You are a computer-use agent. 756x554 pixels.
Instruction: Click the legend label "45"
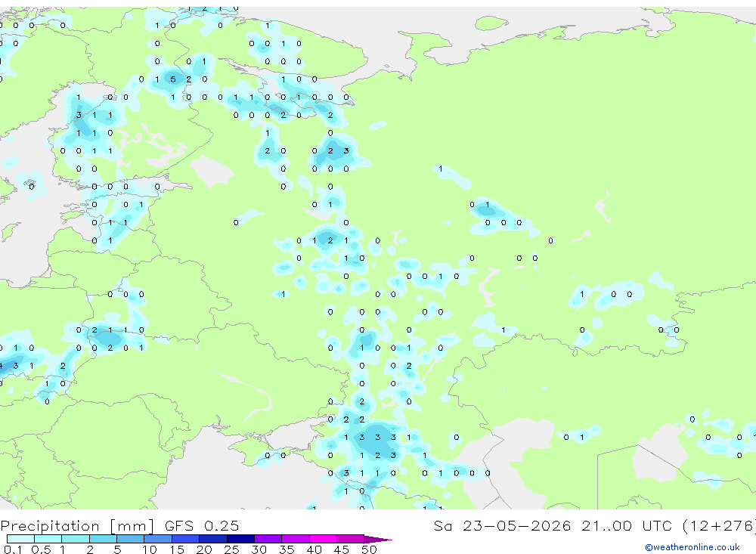coord(342,549)
